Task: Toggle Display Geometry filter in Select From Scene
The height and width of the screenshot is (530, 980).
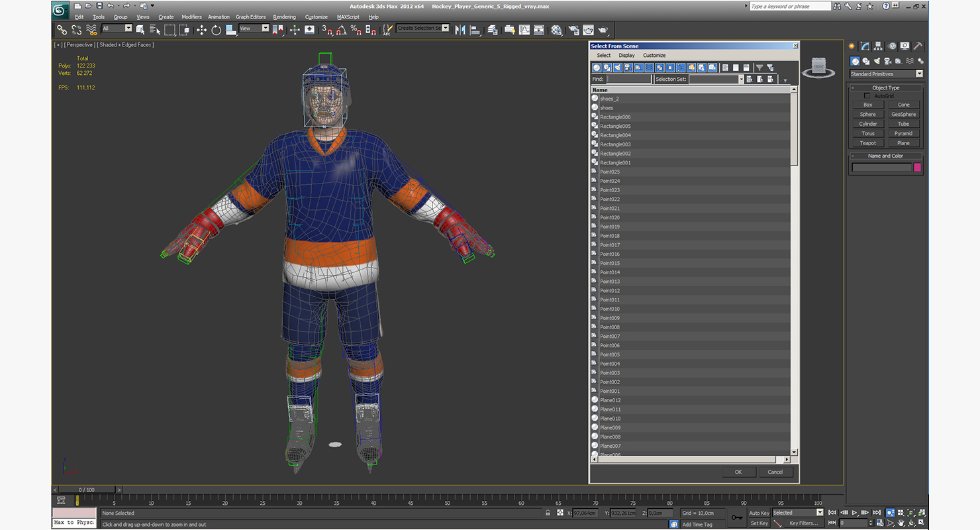Action: [x=597, y=68]
